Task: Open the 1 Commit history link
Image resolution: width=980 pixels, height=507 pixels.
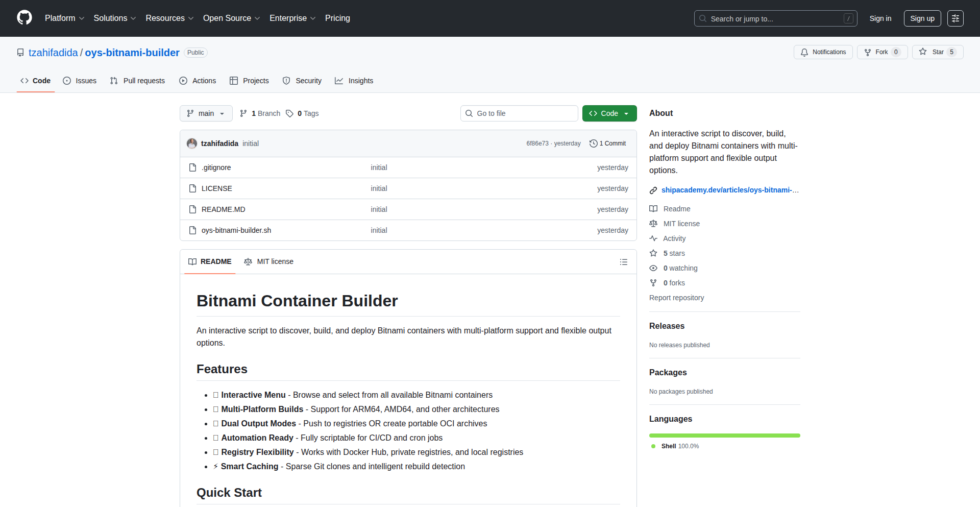Action: [607, 143]
